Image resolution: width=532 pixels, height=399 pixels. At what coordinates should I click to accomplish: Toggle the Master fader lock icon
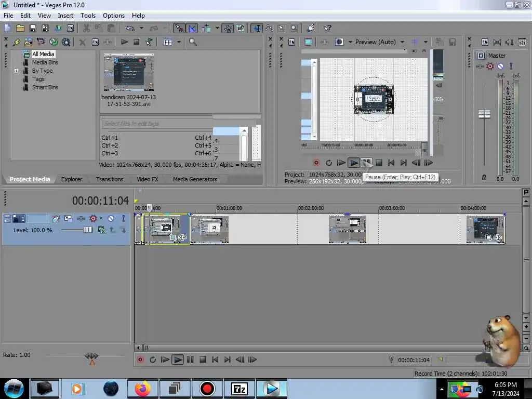(x=484, y=177)
